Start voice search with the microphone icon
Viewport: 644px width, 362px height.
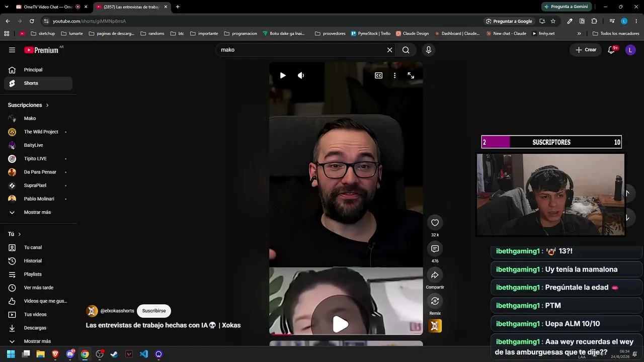tap(429, 50)
